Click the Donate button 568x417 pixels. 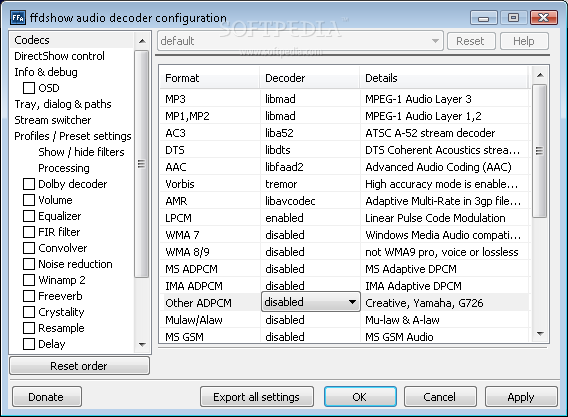point(46,397)
